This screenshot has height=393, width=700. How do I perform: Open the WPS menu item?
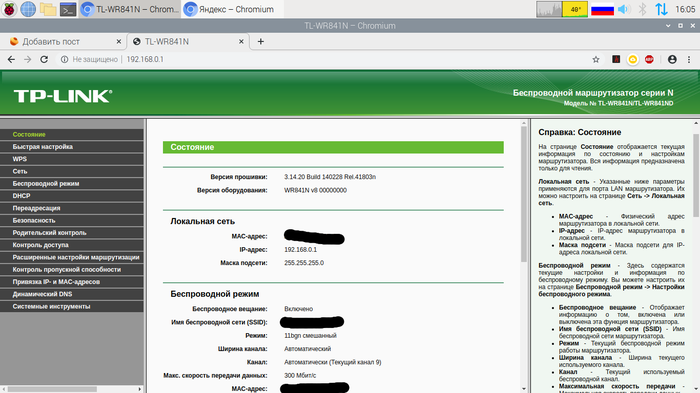click(x=71, y=159)
